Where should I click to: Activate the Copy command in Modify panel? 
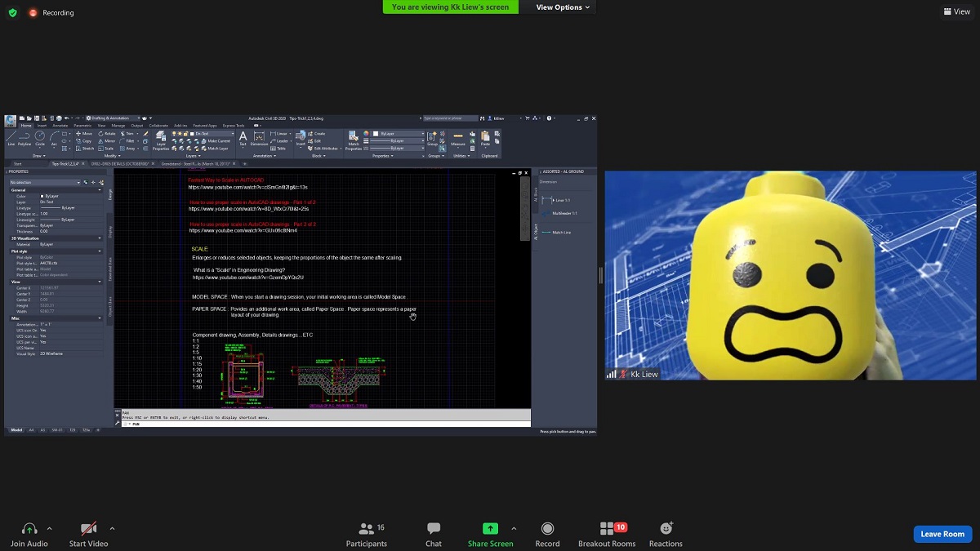click(x=84, y=141)
